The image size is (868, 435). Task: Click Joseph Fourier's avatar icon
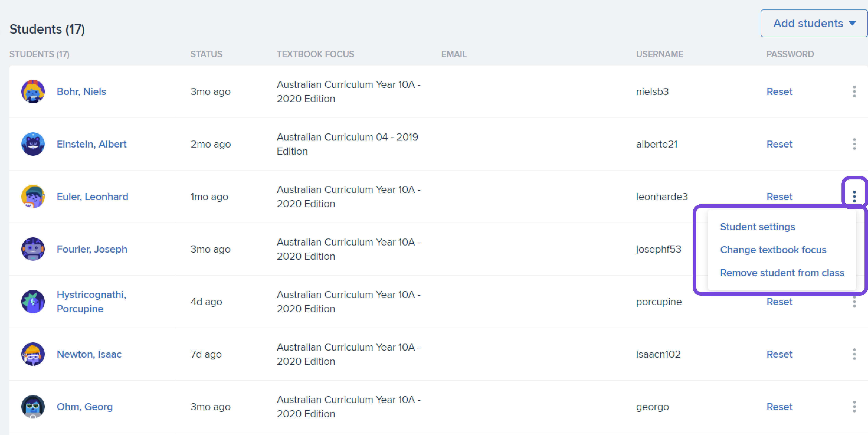(33, 249)
